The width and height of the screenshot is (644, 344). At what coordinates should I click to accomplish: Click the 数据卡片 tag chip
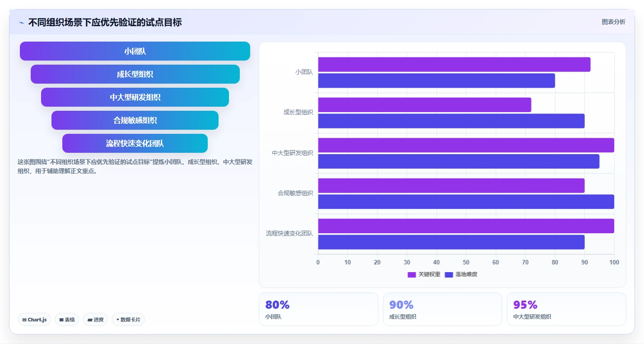tap(128, 320)
